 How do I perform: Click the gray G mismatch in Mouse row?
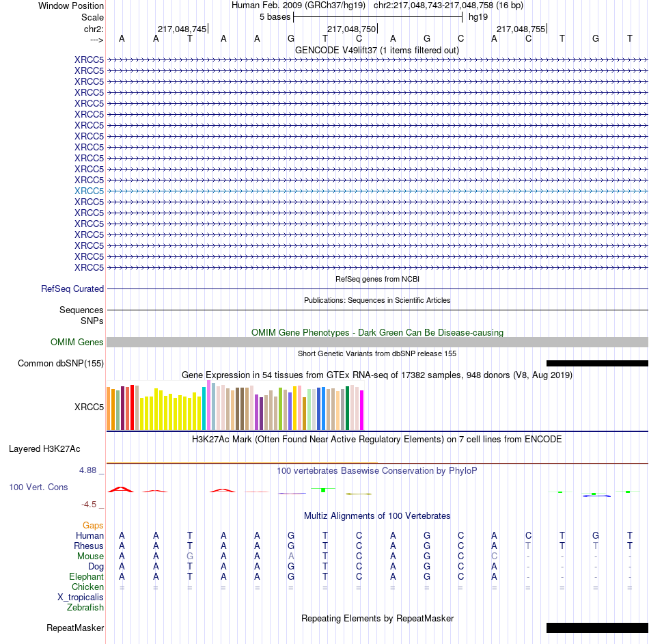click(189, 556)
